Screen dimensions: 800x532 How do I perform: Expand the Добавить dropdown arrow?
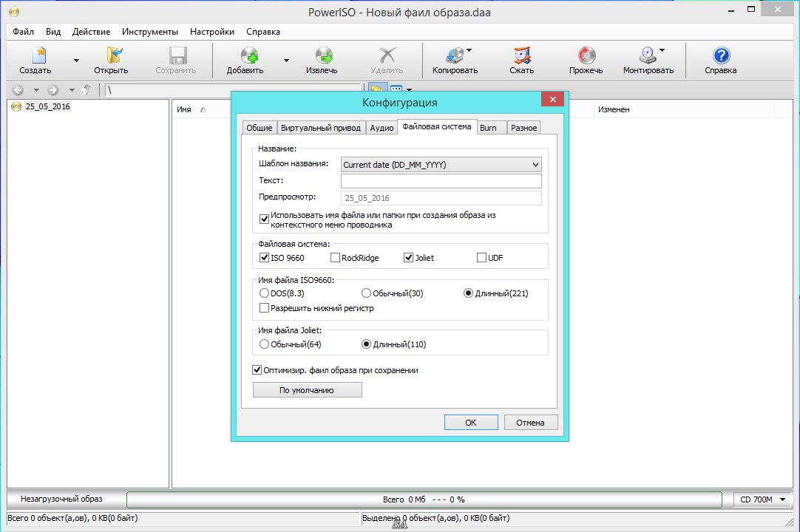(286, 61)
